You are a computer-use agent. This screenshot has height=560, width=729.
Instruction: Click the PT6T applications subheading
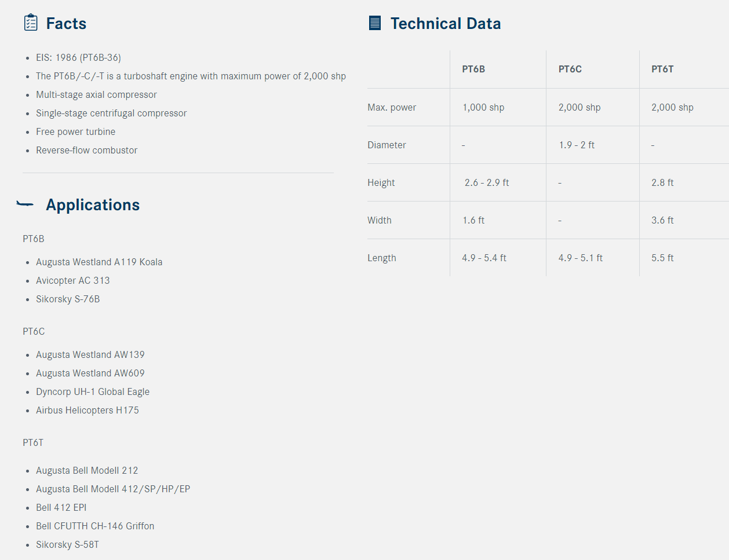[33, 442]
